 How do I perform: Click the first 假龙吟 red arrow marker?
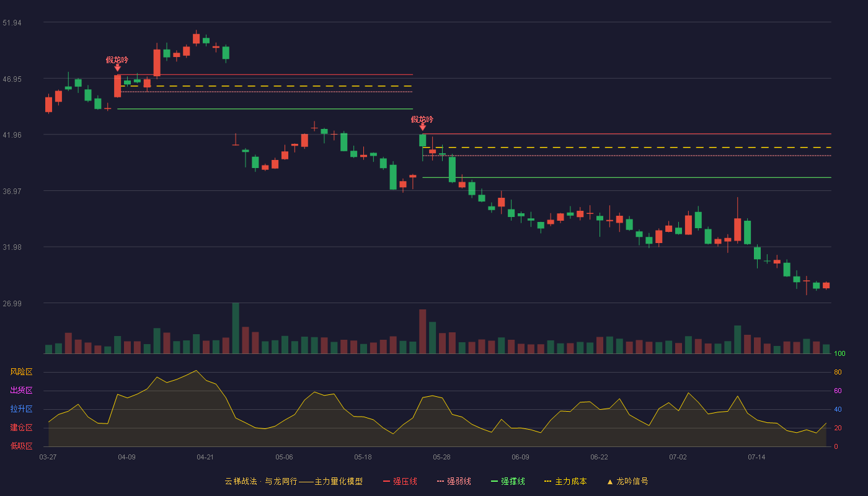coord(117,68)
